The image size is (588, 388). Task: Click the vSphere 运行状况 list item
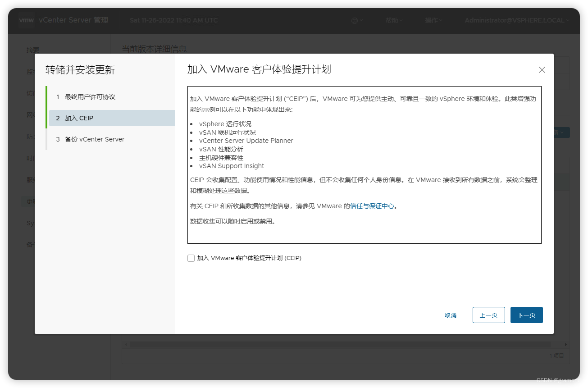225,124
